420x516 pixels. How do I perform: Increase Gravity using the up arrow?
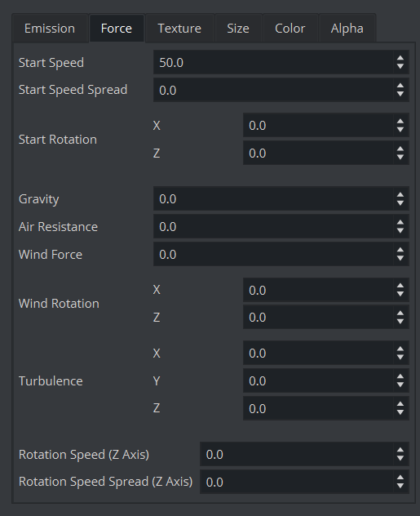pyautogui.click(x=400, y=195)
